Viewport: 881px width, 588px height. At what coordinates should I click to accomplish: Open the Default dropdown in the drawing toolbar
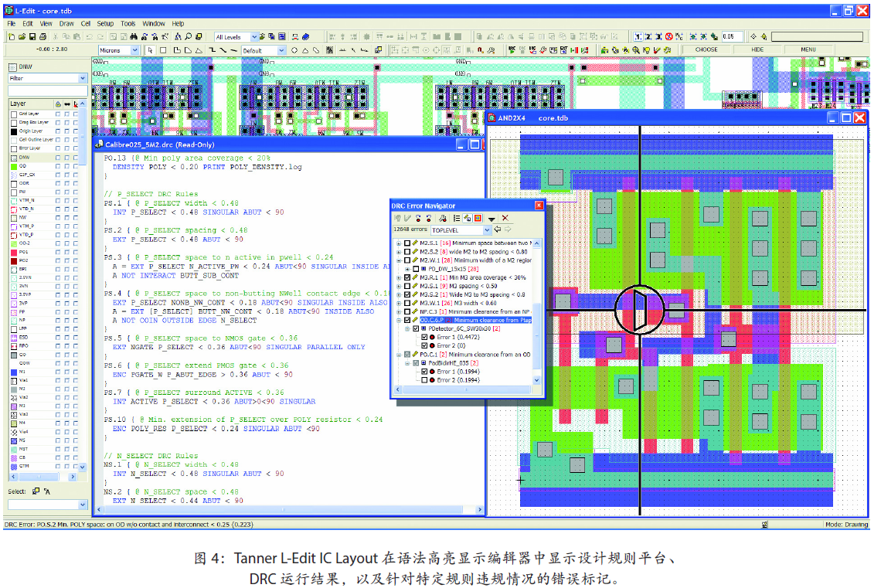click(281, 50)
